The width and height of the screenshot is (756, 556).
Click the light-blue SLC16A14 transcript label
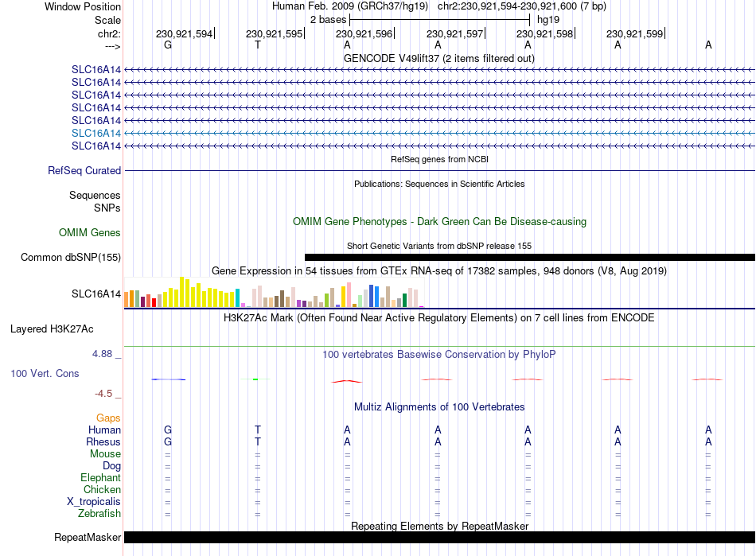[96, 133]
